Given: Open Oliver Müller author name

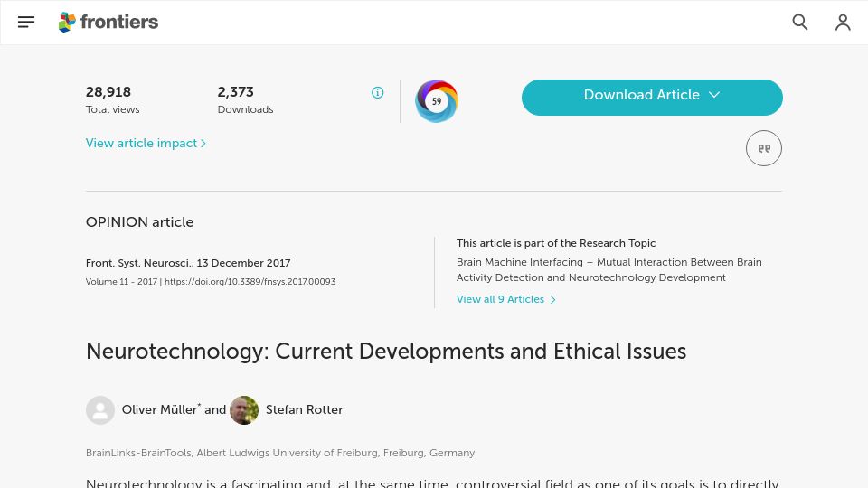Looking at the screenshot, I should coord(160,410).
